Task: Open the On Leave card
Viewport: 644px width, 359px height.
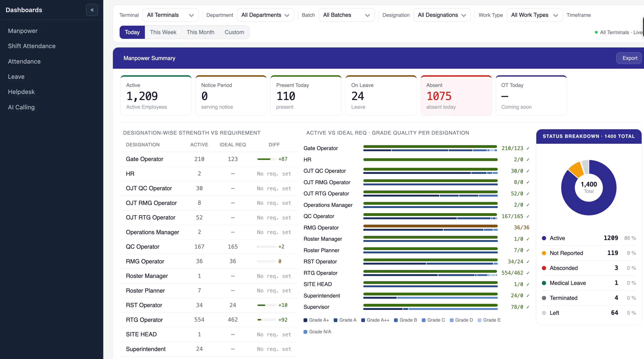Action: pos(381,96)
